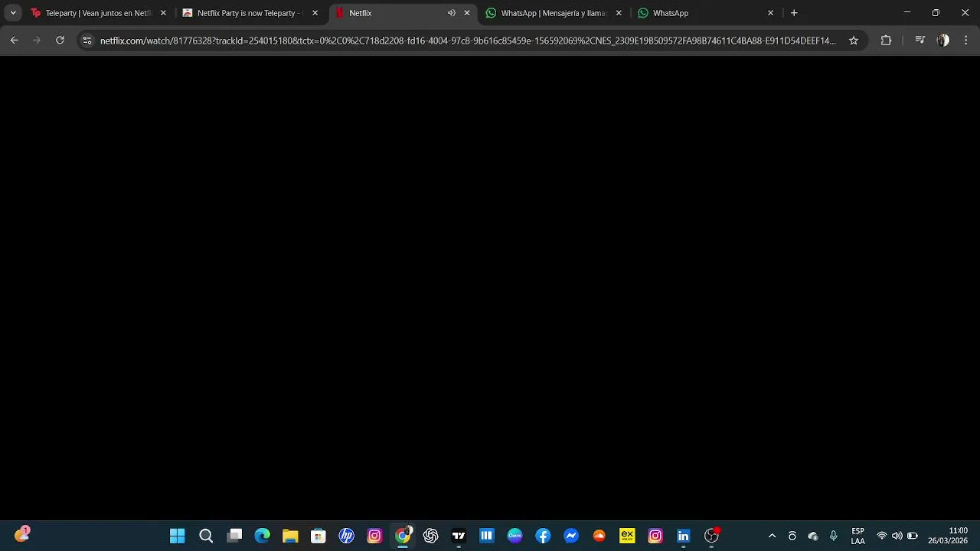Open Messenger from the taskbar
The height and width of the screenshot is (551, 980).
pyautogui.click(x=571, y=536)
